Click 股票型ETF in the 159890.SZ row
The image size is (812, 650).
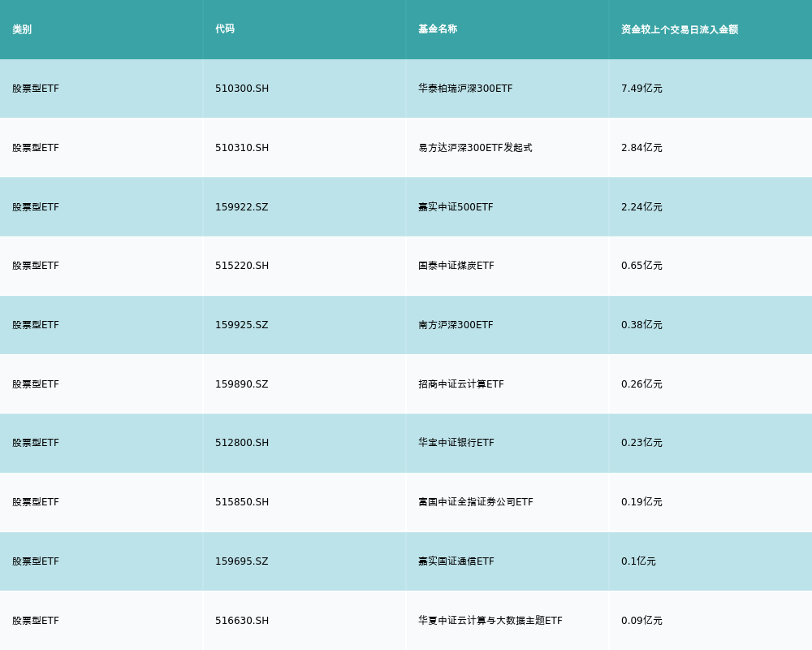pos(36,384)
